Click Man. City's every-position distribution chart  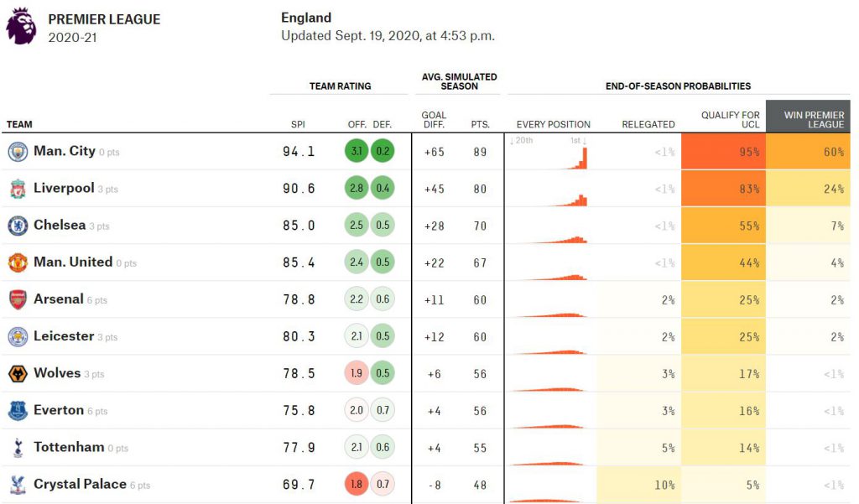549,153
